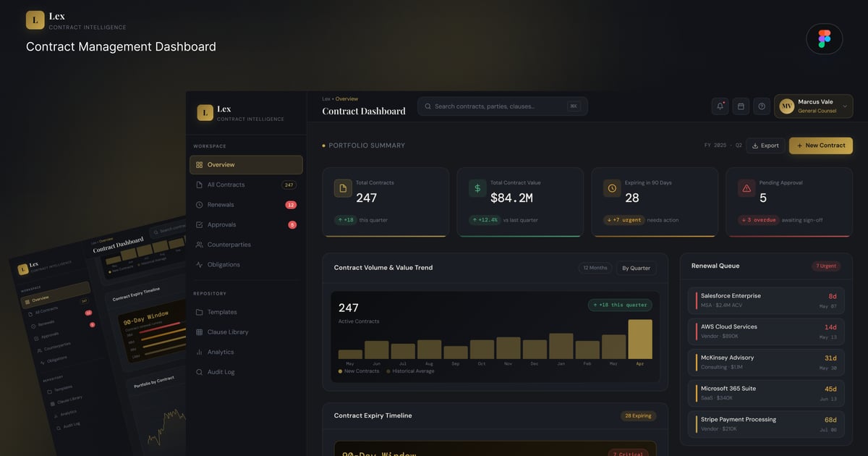Click the Audit Log magnifier icon
868x456 pixels.
click(x=200, y=372)
